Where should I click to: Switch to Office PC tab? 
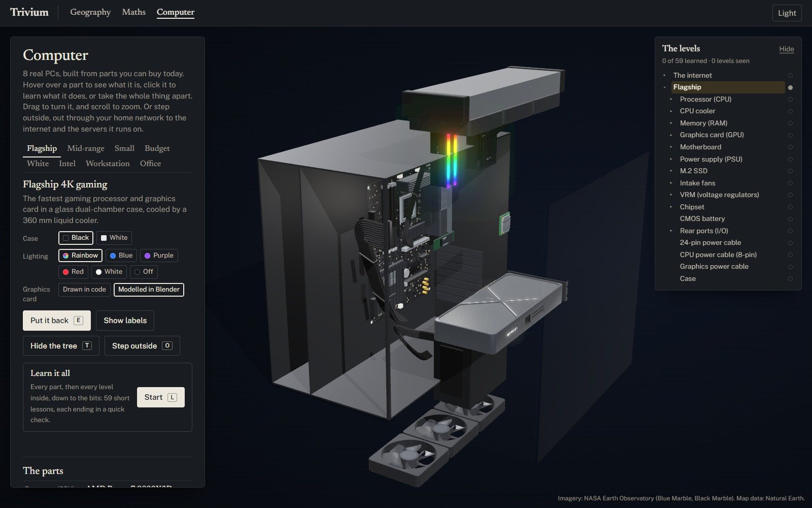(150, 164)
